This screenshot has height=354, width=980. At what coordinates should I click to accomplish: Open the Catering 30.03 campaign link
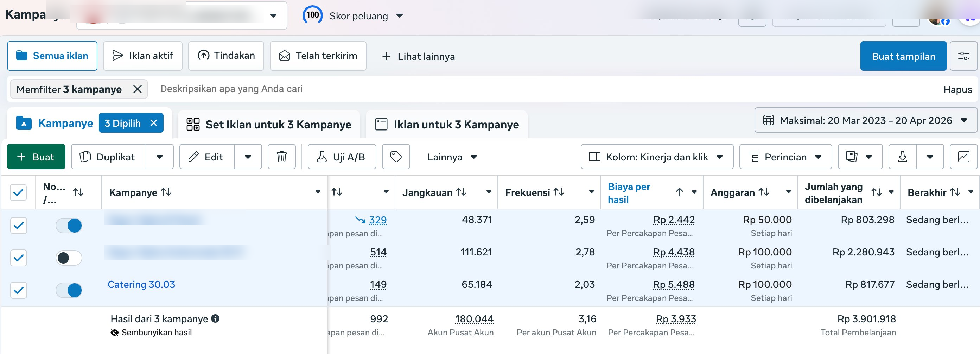tap(141, 284)
